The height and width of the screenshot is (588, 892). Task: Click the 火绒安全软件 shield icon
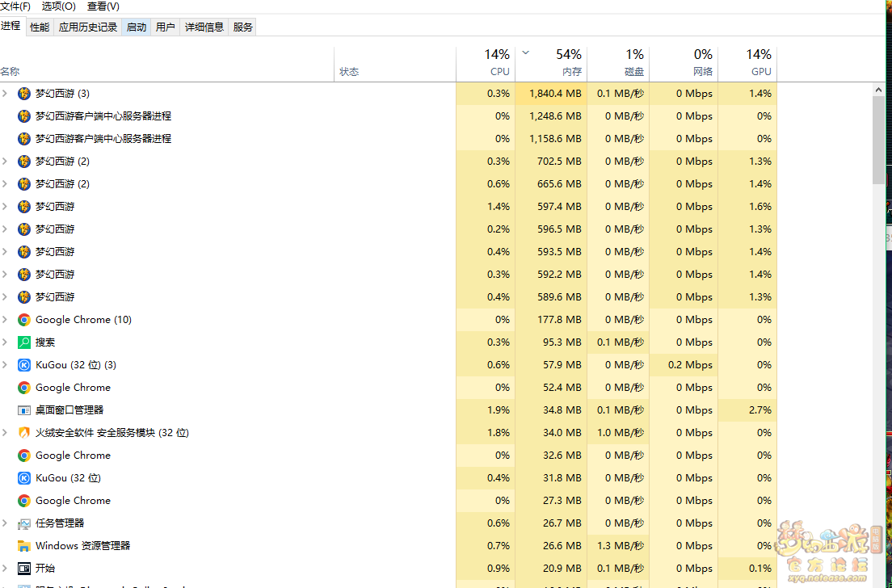pyautogui.click(x=24, y=433)
